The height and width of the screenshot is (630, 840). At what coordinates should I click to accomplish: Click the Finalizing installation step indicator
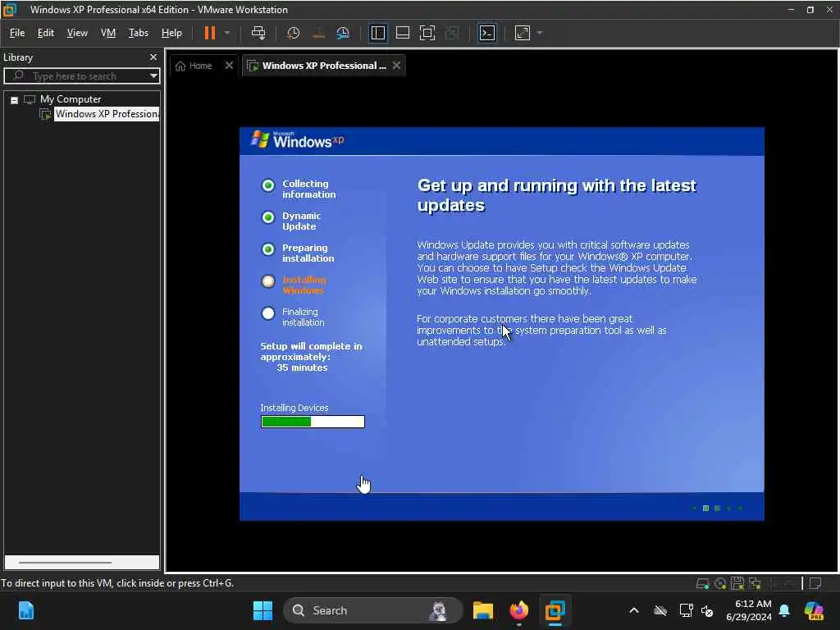pyautogui.click(x=268, y=313)
